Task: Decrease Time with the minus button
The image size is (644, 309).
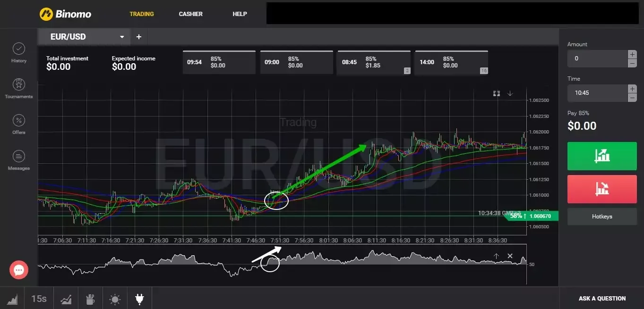Action: (x=632, y=97)
